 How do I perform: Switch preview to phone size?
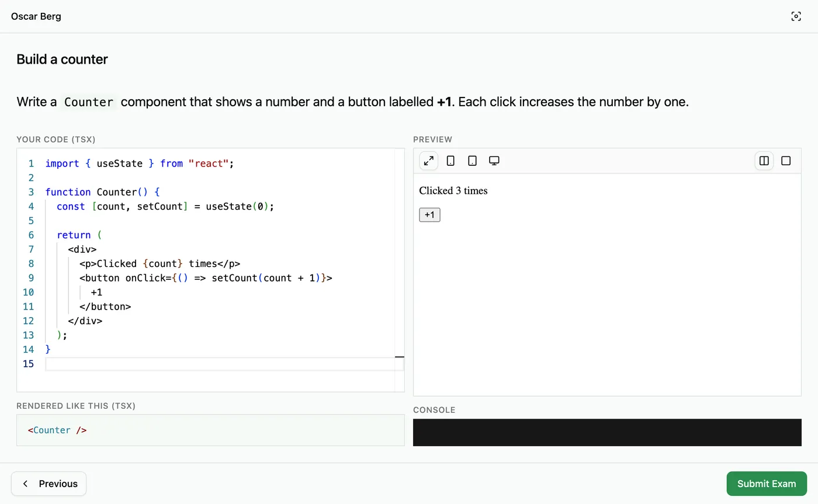[x=450, y=161]
